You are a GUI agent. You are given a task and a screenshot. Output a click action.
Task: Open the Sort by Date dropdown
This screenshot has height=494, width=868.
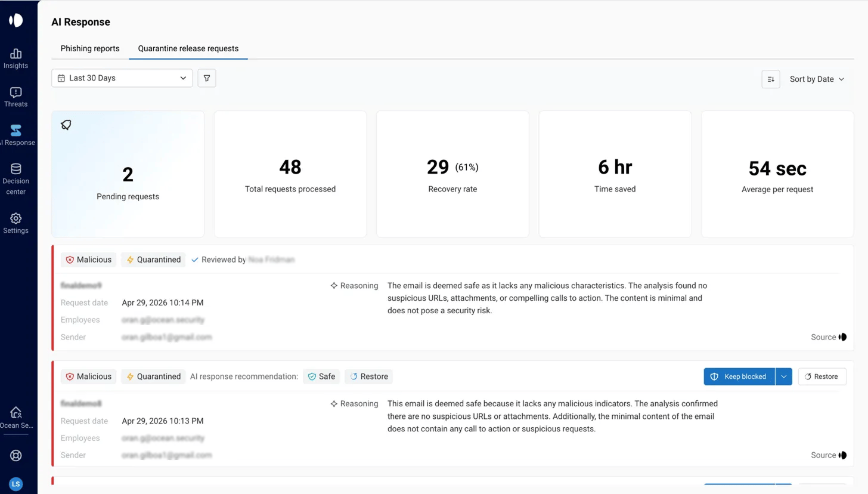[817, 79]
